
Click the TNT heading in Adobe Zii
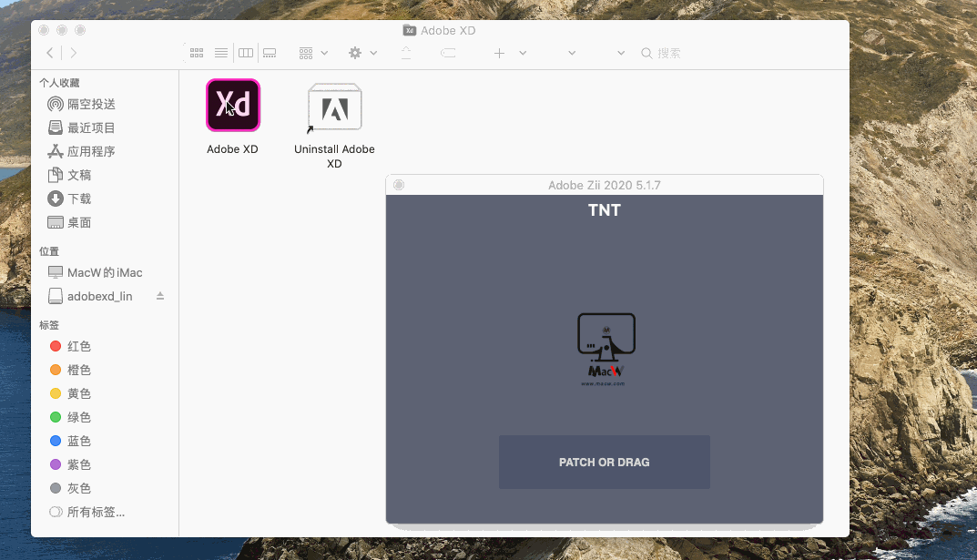tap(605, 210)
